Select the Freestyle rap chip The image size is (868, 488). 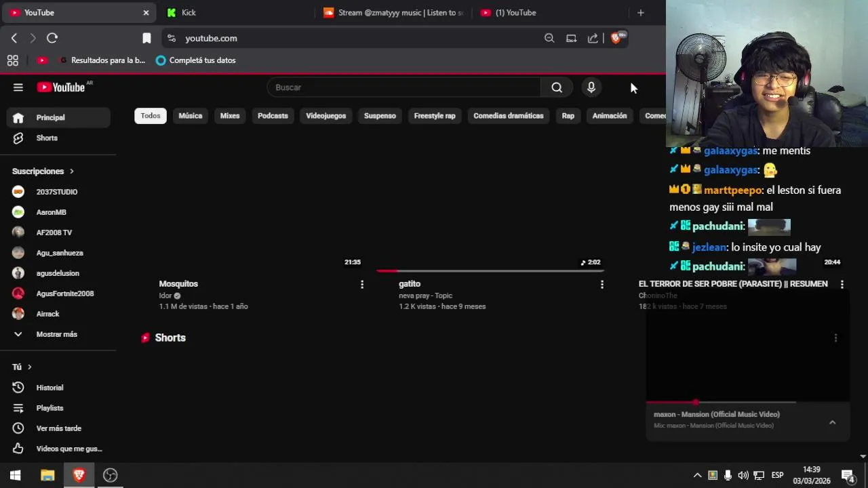pos(435,116)
